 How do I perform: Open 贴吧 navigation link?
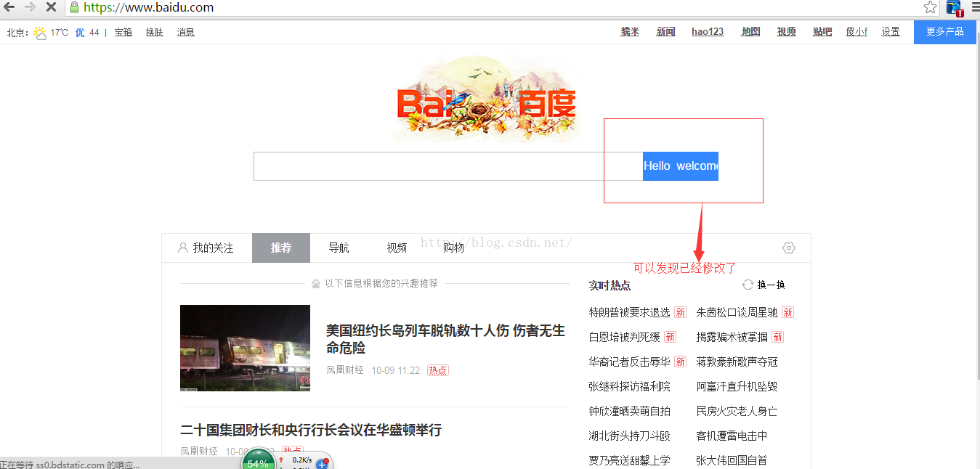coord(822,31)
